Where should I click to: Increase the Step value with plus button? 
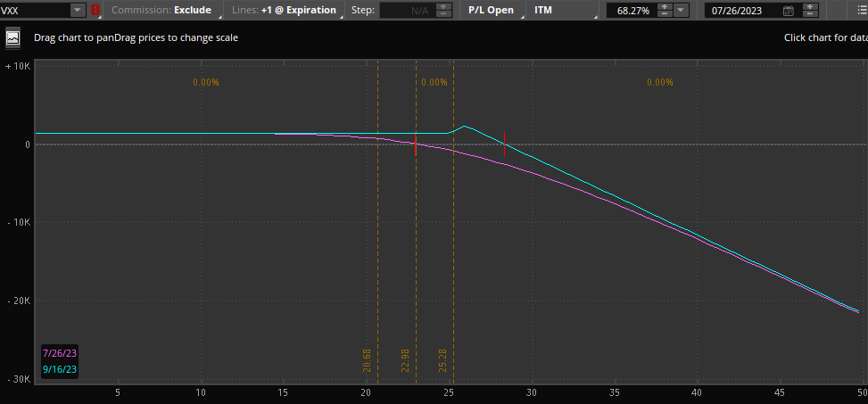tap(443, 7)
